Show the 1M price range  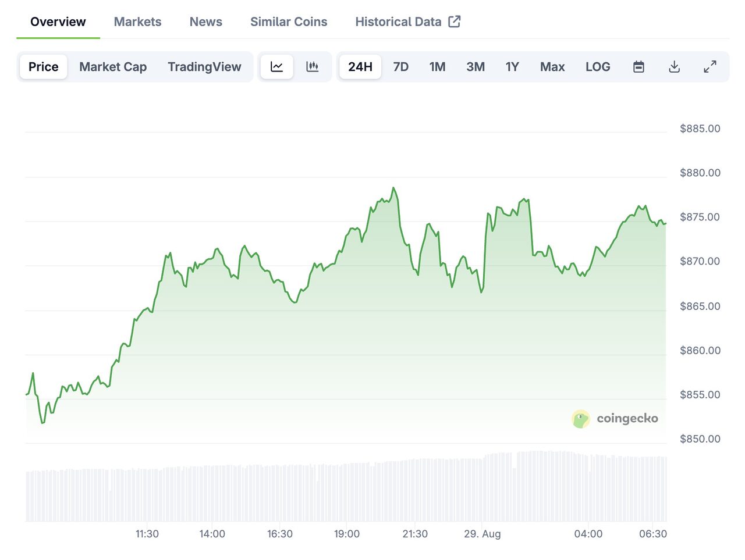tap(437, 67)
